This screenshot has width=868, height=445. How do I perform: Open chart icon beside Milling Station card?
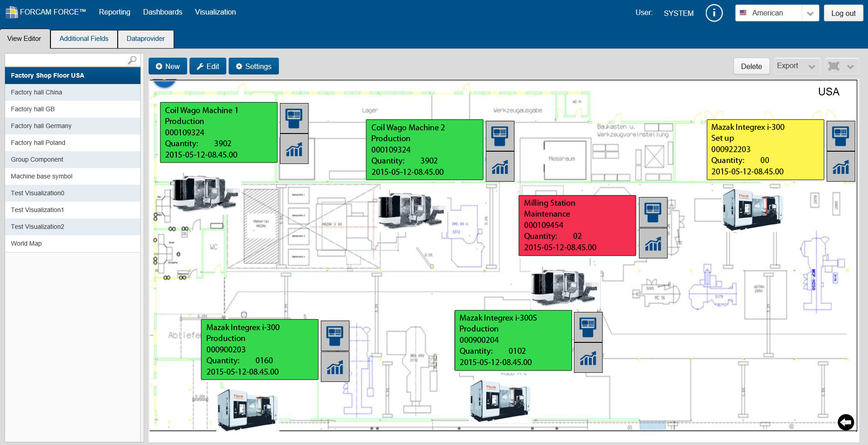[x=653, y=243]
